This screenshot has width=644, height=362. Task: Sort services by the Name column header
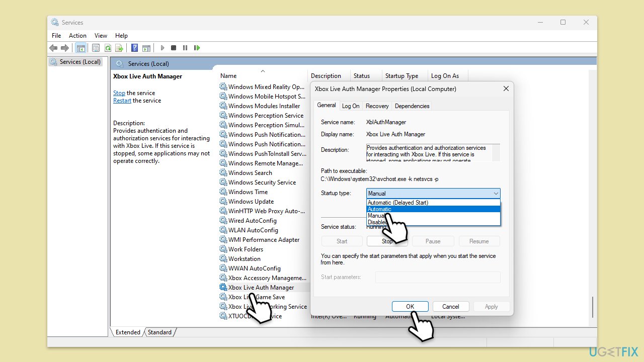(x=228, y=76)
